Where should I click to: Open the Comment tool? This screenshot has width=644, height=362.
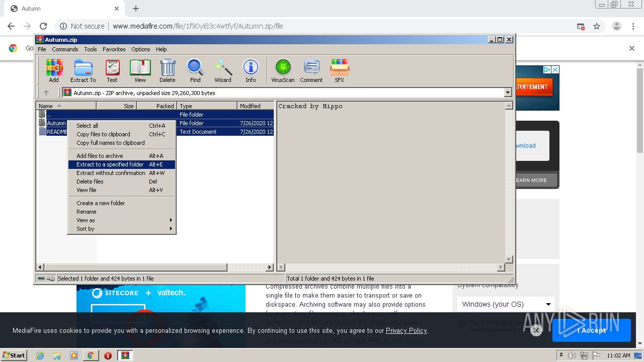click(x=311, y=70)
